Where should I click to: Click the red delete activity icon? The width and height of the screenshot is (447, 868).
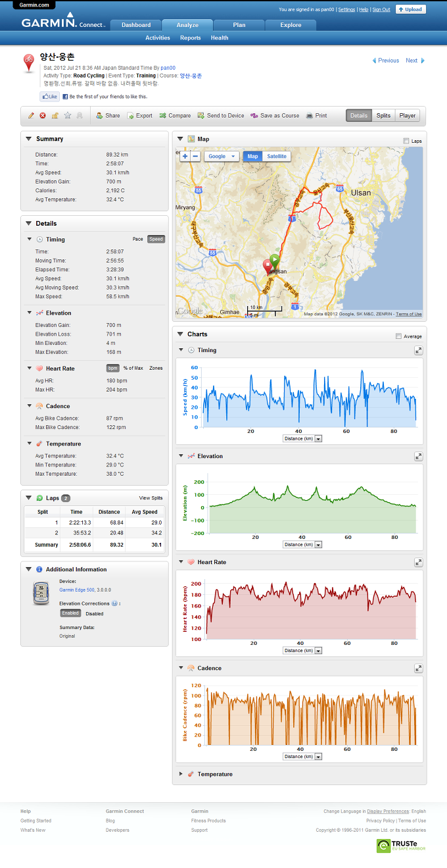[x=43, y=116]
